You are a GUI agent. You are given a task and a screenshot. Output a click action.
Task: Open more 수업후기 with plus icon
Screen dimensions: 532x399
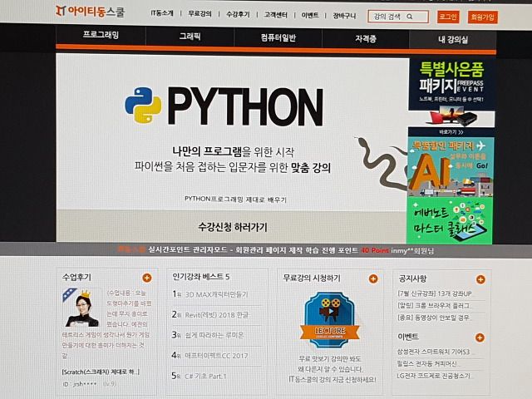[147, 278]
